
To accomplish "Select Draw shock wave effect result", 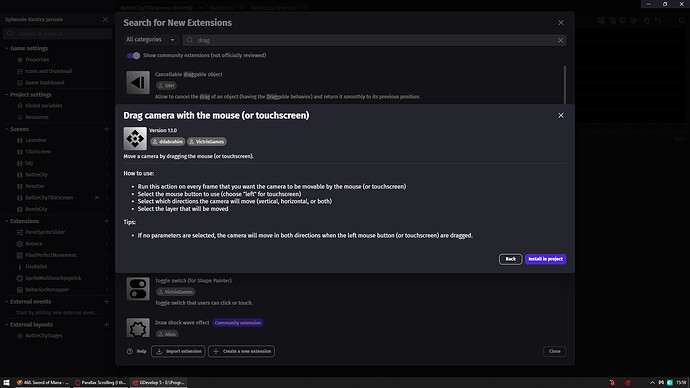I will tap(182, 322).
